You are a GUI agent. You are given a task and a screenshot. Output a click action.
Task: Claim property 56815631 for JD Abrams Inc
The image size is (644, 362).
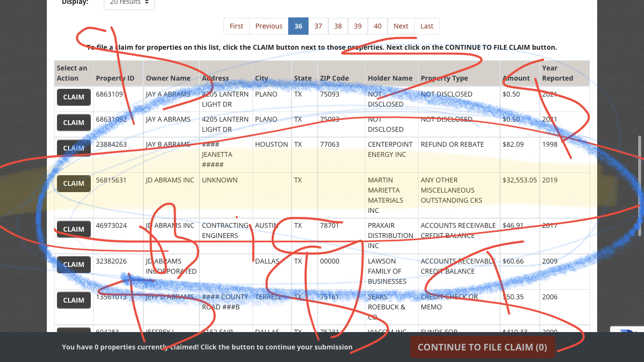[x=74, y=183]
